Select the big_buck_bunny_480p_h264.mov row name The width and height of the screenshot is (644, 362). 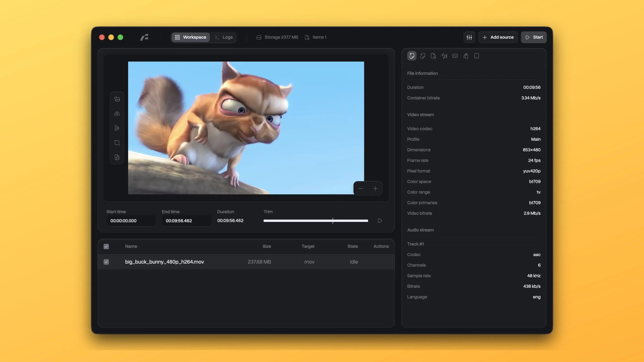click(165, 262)
